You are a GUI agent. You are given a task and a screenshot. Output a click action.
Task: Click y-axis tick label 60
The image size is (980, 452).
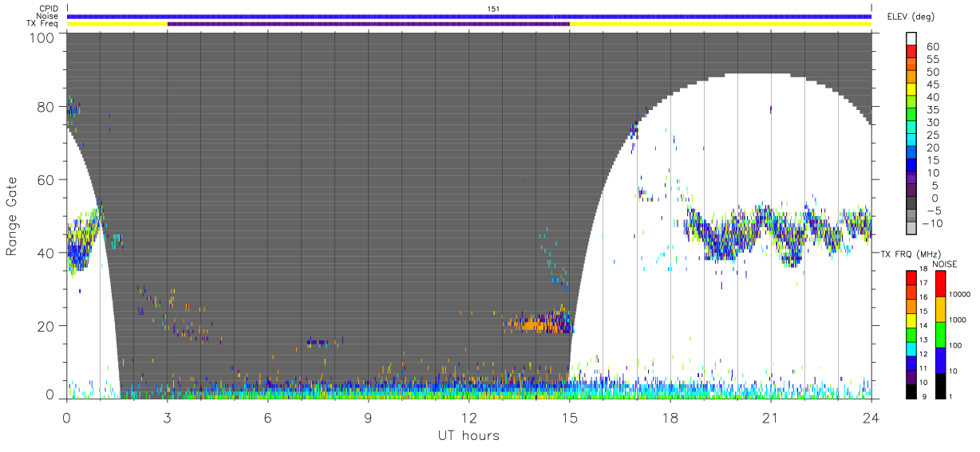tap(46, 180)
